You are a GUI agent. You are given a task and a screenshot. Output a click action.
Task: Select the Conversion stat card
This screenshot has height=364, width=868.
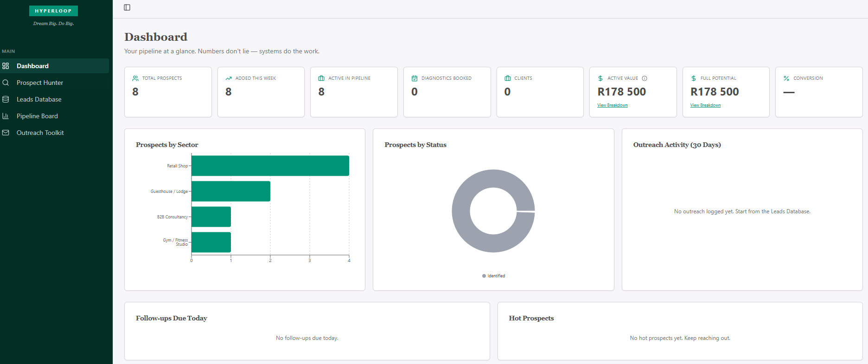click(x=818, y=92)
